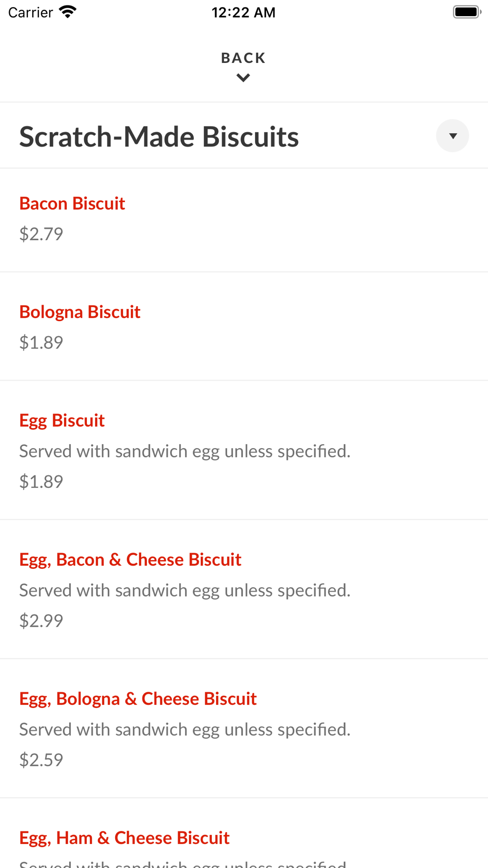The image size is (488, 868).
Task: Select the Bologna Biscuit menu item
Action: point(80,312)
